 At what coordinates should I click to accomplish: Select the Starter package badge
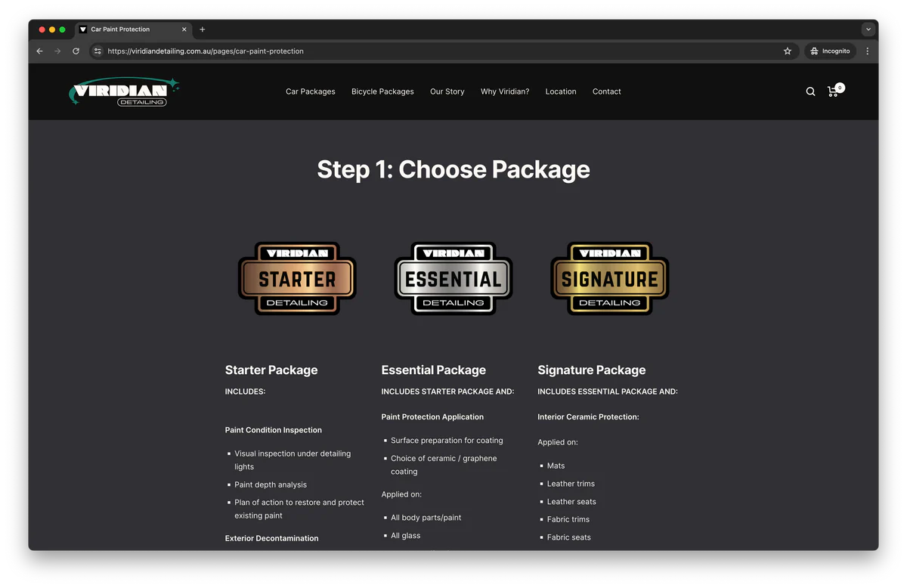tap(297, 278)
